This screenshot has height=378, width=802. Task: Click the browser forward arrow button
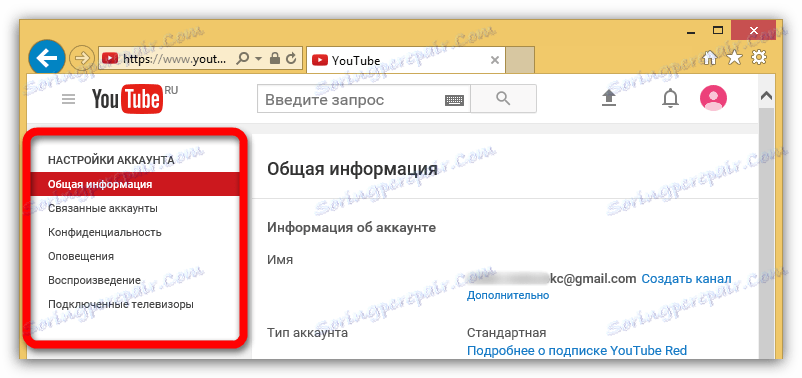click(81, 59)
